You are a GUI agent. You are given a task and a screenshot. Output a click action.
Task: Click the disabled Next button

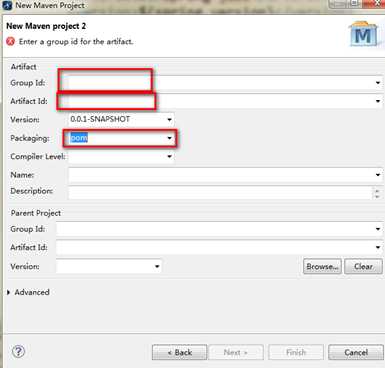(x=236, y=352)
